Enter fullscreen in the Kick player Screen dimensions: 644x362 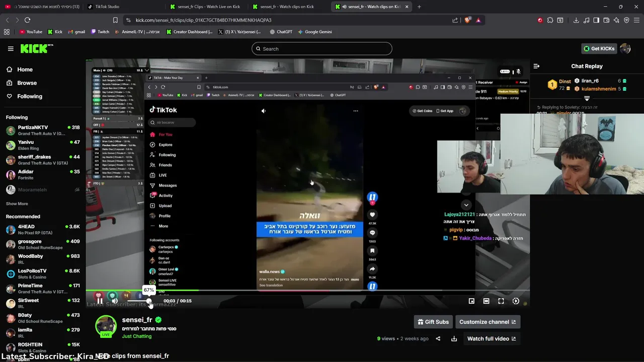tap(501, 301)
